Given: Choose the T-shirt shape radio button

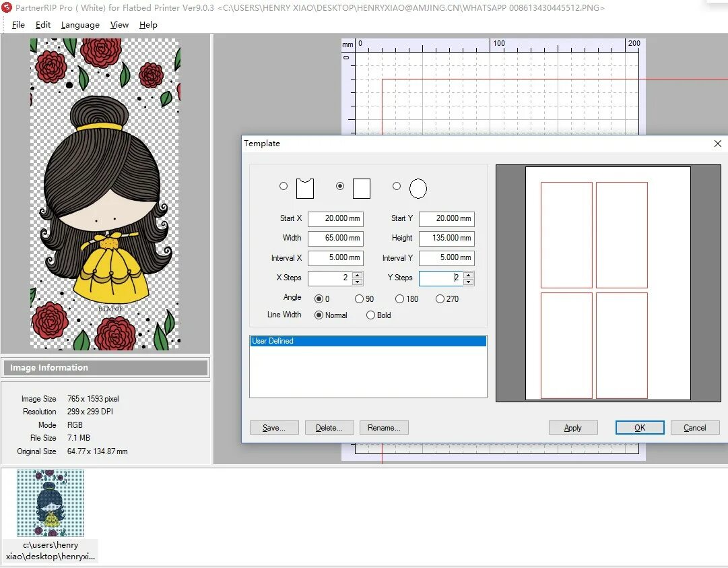Looking at the screenshot, I should (x=284, y=186).
